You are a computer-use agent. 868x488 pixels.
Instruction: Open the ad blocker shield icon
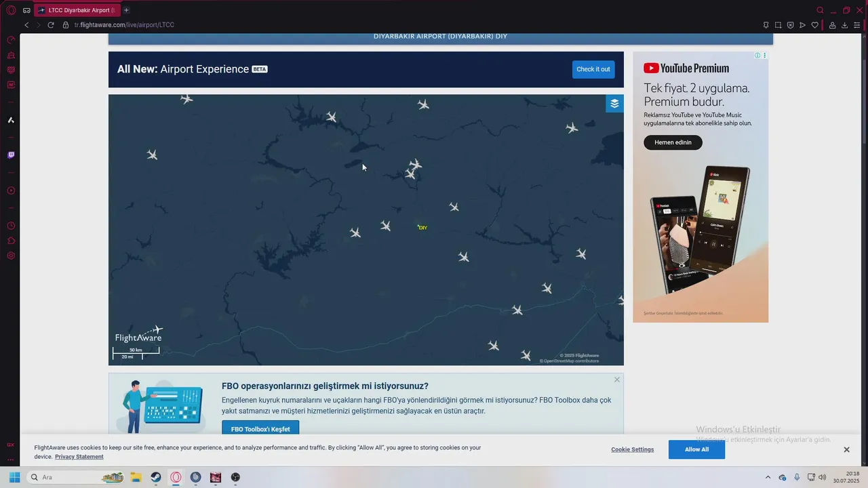click(x=790, y=25)
